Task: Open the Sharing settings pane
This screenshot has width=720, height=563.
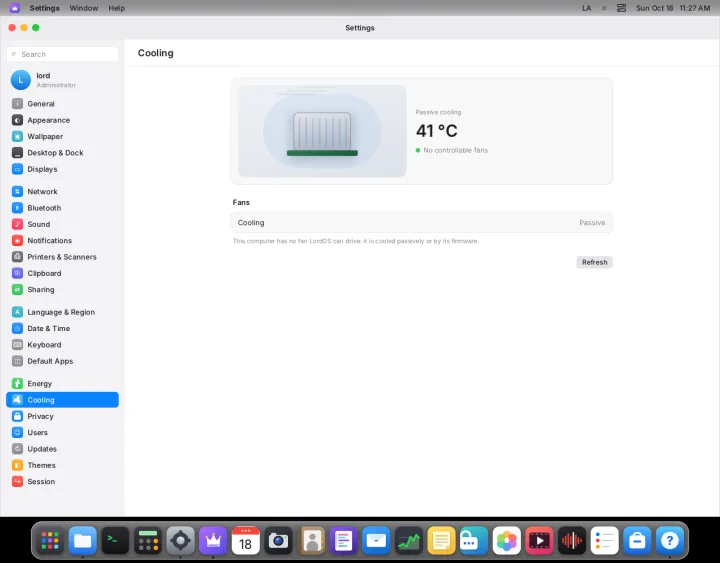Action: (x=62, y=289)
